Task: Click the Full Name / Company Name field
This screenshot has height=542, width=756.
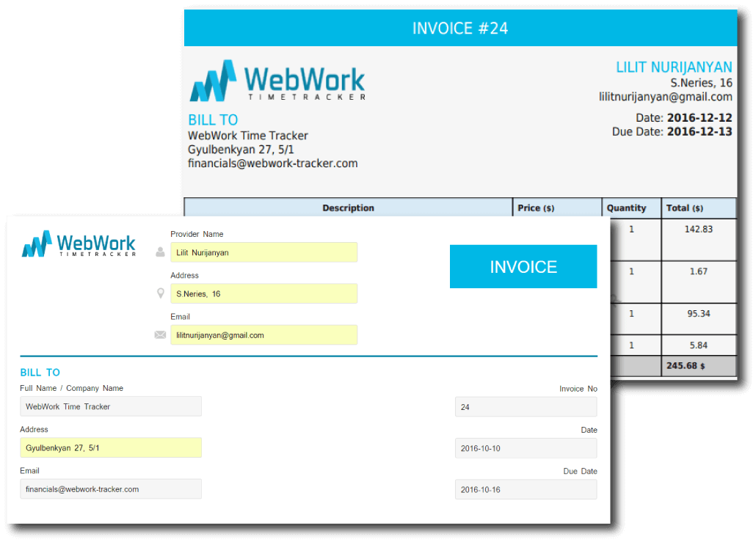Action: point(111,406)
